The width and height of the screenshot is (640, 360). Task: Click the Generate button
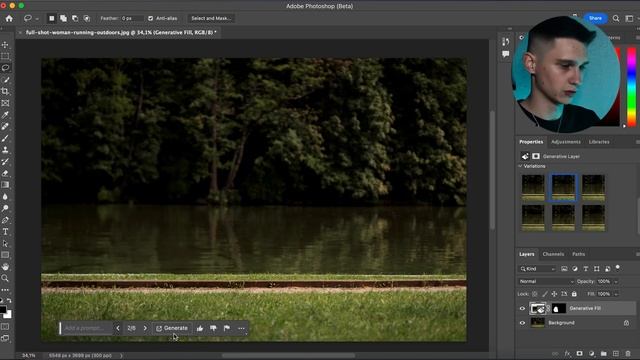[172, 328]
